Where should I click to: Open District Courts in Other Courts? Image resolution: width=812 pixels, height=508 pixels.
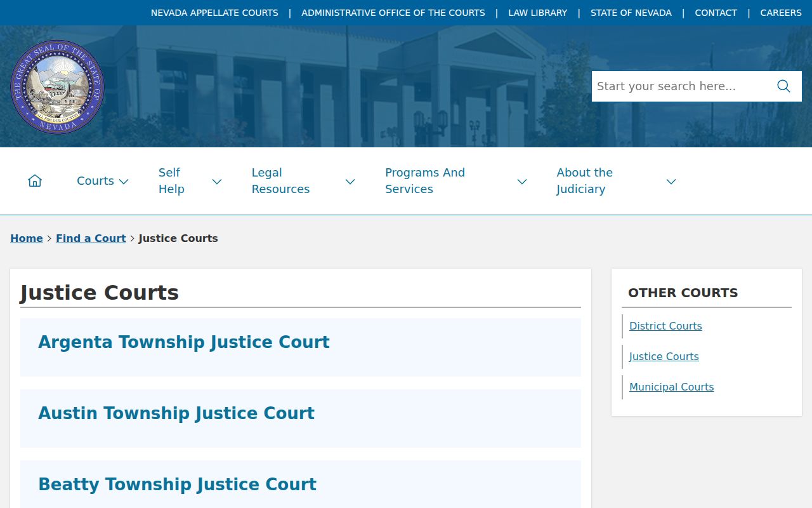click(x=665, y=326)
